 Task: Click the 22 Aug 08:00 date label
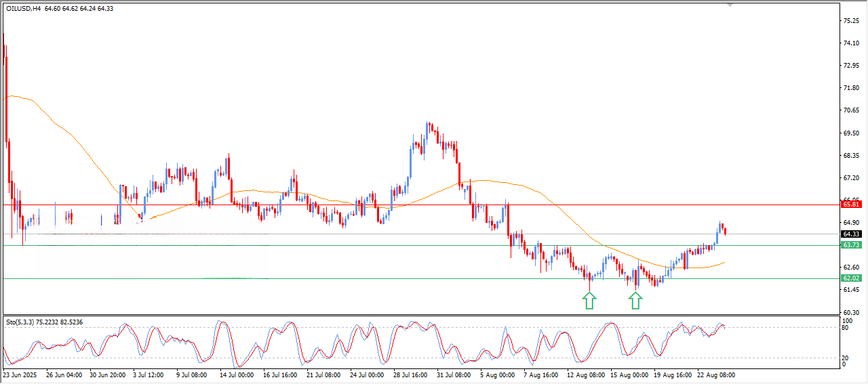click(715, 375)
